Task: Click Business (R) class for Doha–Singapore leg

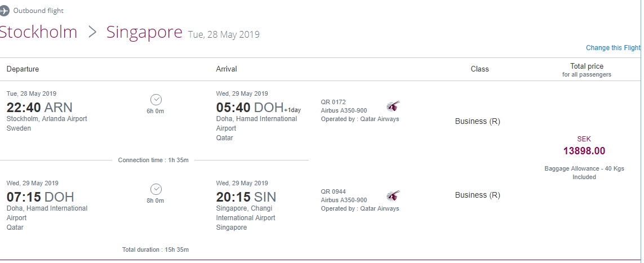Action: [x=477, y=195]
